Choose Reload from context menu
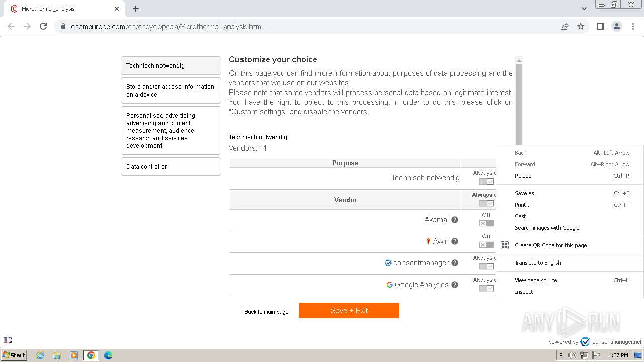This screenshot has height=362, width=644. click(570, 176)
